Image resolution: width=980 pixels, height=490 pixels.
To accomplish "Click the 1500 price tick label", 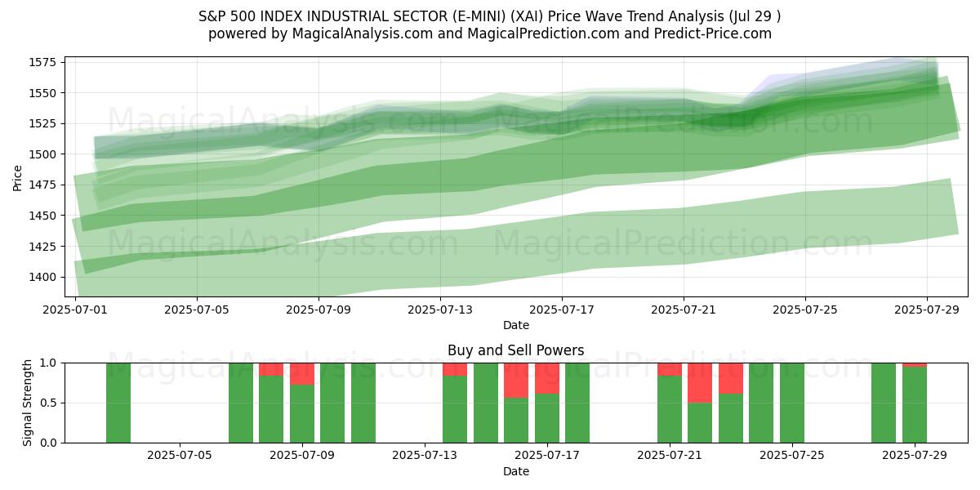I will tap(42, 154).
